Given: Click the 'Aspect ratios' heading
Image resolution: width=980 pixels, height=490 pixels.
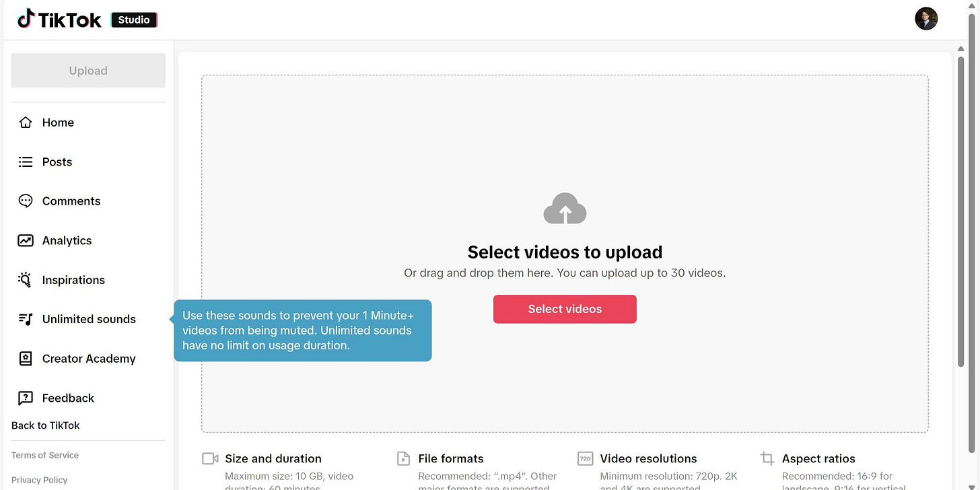Looking at the screenshot, I should pos(818,458).
